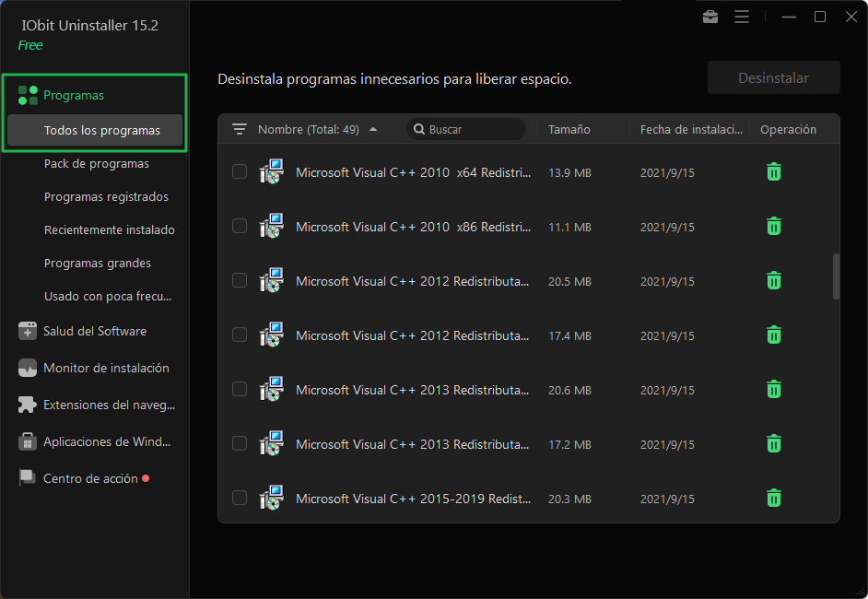Check the Visual C++ 2010 x86 checkbox
The height and width of the screenshot is (599, 868).
click(240, 226)
